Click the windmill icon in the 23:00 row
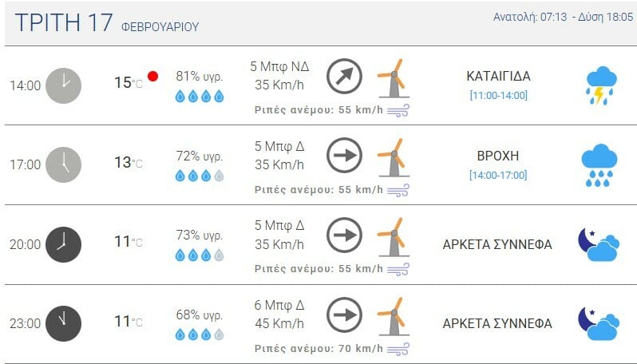637x364 pixels. point(392,315)
